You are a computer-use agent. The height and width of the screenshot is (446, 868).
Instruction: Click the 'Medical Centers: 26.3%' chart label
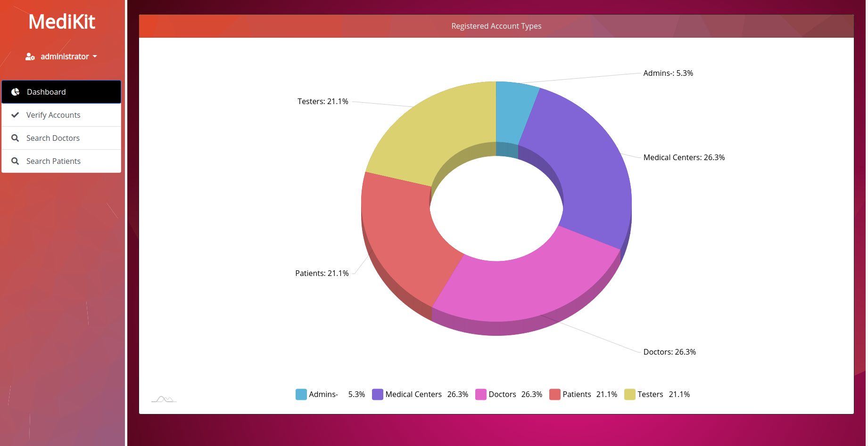(x=684, y=157)
